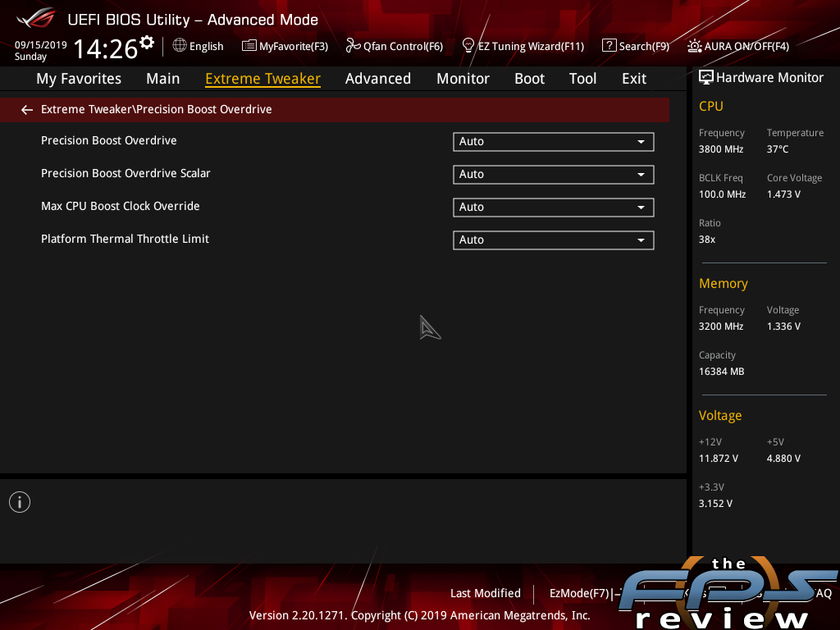
Task: Go to the Monitor tab
Action: point(463,79)
